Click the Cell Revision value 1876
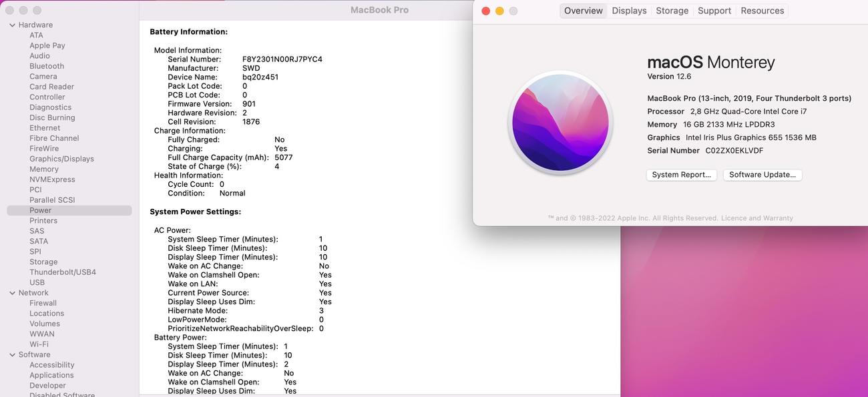Image resolution: width=868 pixels, height=397 pixels. tap(251, 122)
